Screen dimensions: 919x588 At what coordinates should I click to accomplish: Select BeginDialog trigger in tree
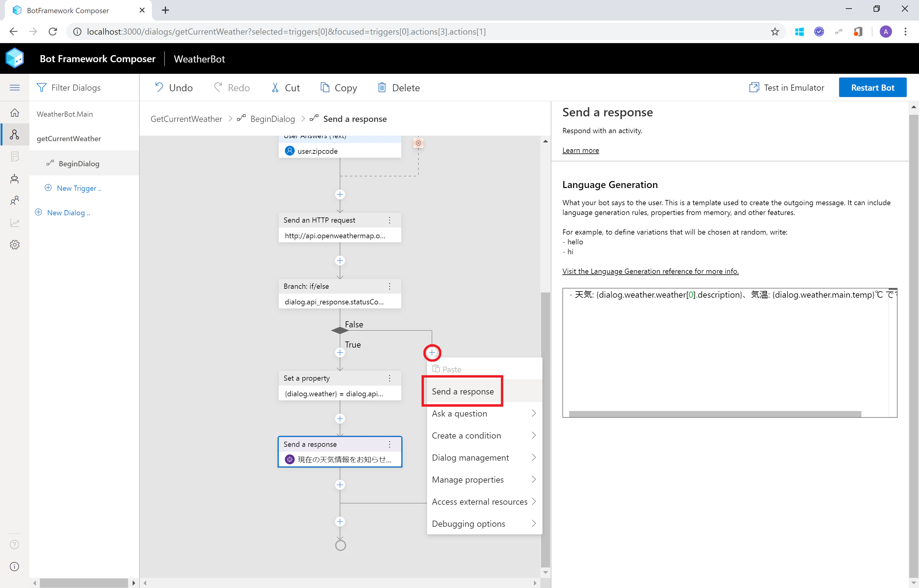(x=84, y=164)
